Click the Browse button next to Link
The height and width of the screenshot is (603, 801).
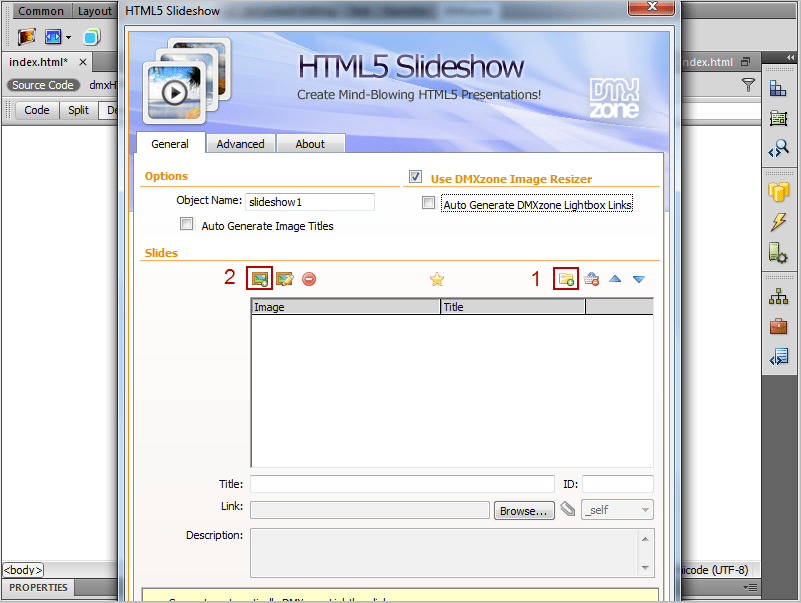tap(523, 510)
